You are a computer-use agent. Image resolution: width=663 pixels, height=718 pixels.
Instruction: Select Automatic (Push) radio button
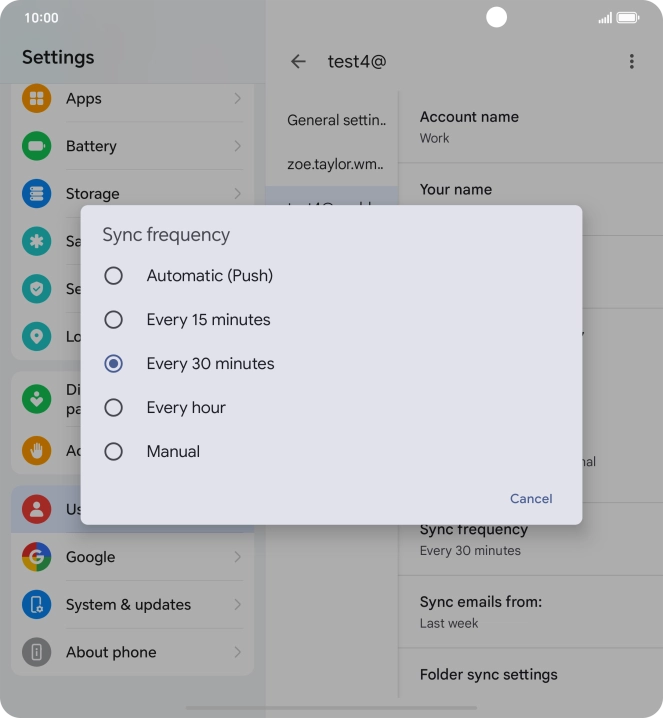point(113,276)
